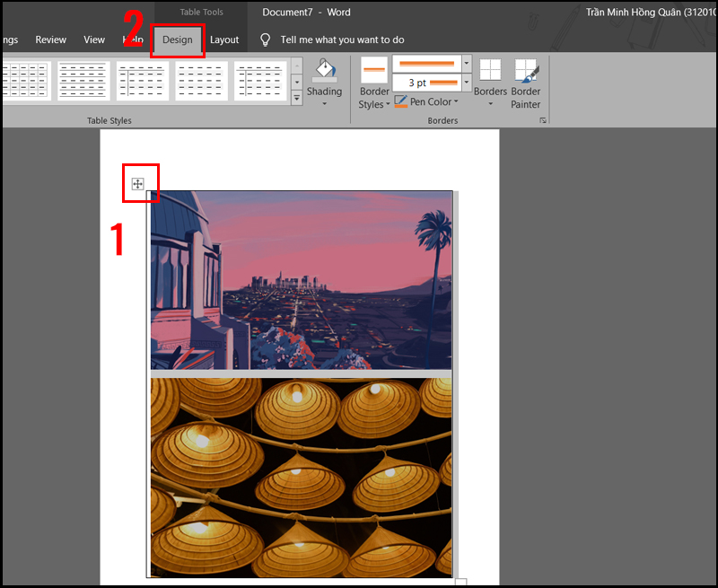This screenshot has width=718, height=588.
Task: Expand the Table Styles gallery More button
Action: point(297,98)
